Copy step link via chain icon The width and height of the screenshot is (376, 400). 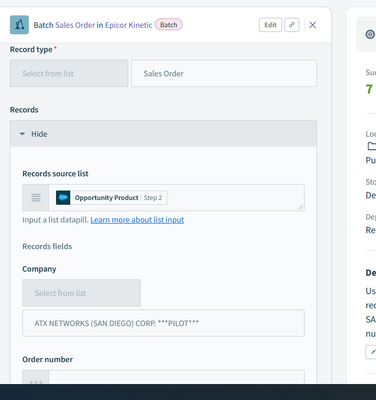click(292, 25)
